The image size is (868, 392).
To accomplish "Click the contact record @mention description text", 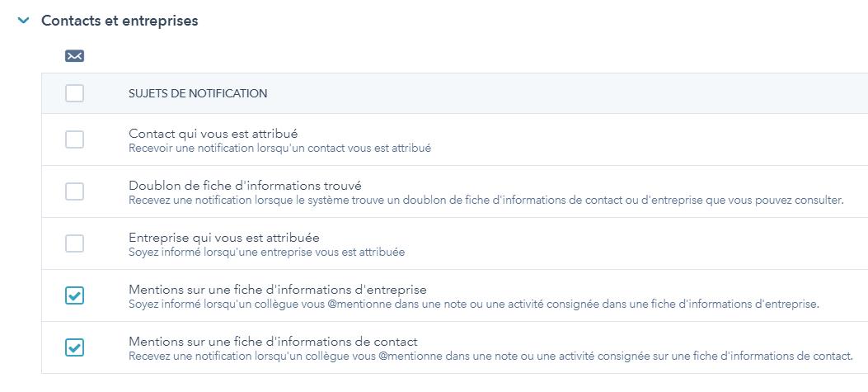I will point(490,357).
